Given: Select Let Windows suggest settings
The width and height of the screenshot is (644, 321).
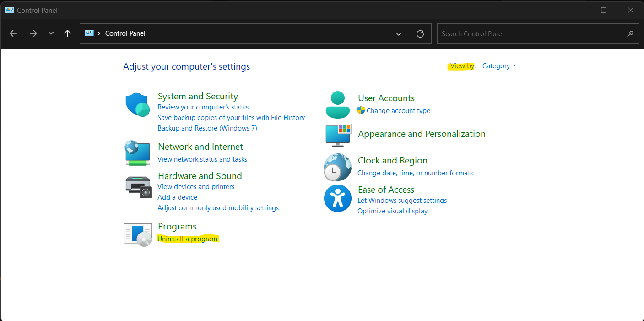Looking at the screenshot, I should (402, 201).
